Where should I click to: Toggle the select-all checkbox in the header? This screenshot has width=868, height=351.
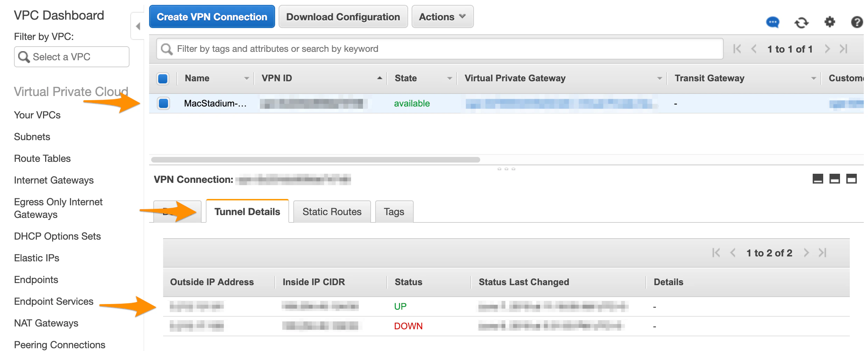[163, 79]
